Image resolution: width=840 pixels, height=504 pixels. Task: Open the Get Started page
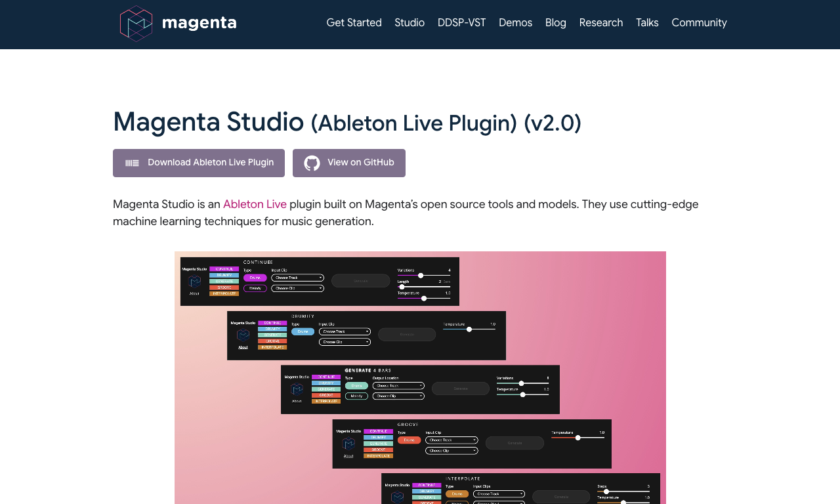point(354,23)
